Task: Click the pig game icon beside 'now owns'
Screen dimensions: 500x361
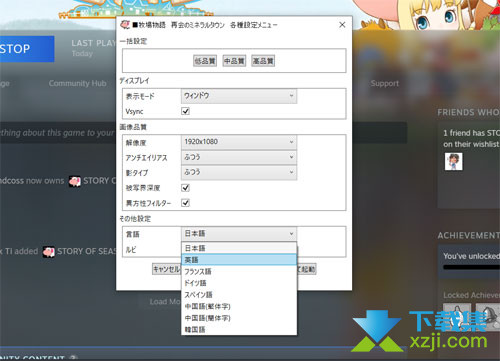Action: 75,181
